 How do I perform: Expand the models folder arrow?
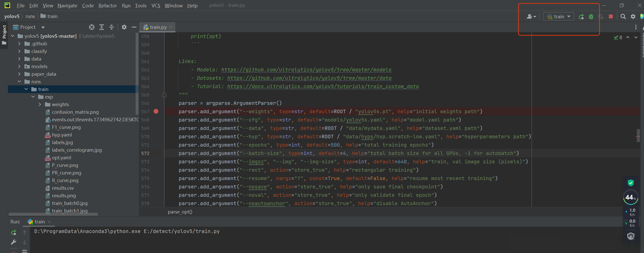[19, 66]
